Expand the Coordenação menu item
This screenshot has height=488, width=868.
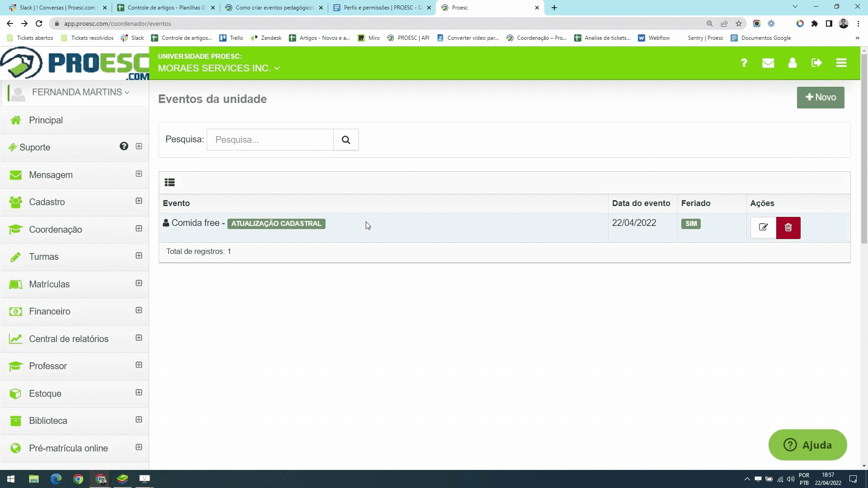(x=138, y=229)
